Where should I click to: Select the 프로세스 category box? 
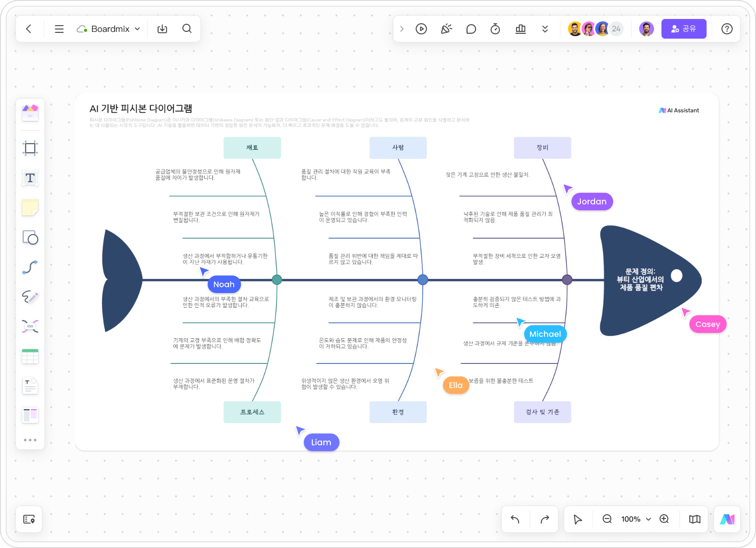(252, 412)
